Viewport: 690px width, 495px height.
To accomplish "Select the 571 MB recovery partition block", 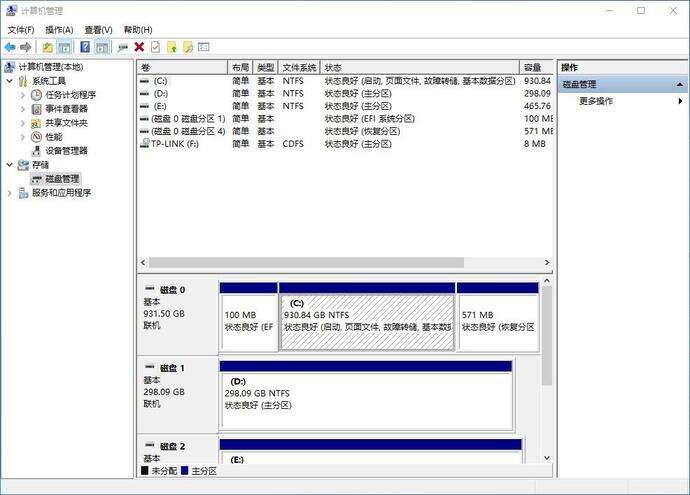I will point(498,317).
